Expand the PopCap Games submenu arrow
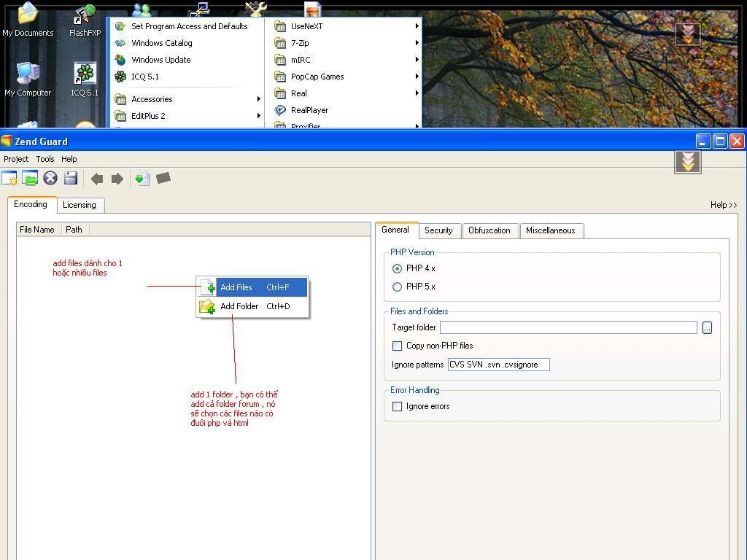 point(417,76)
